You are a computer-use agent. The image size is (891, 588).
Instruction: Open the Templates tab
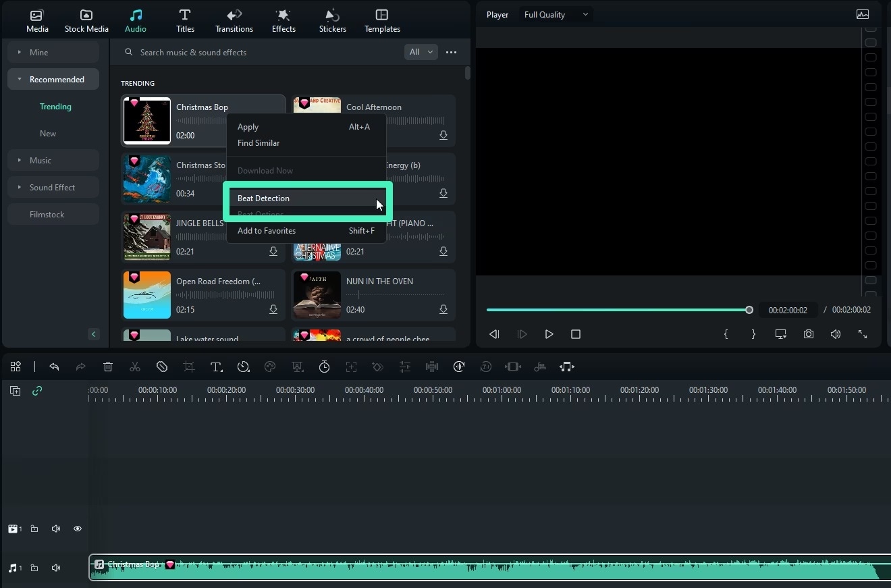click(382, 21)
